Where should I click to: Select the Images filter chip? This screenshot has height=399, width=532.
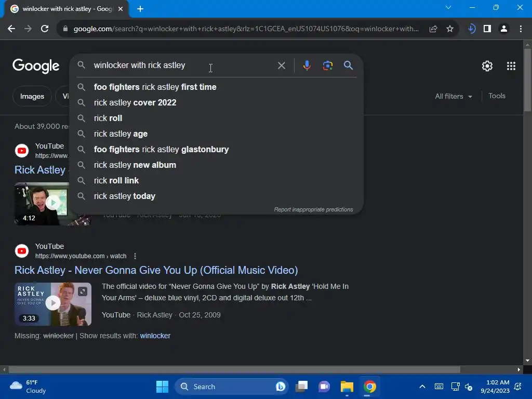(32, 96)
